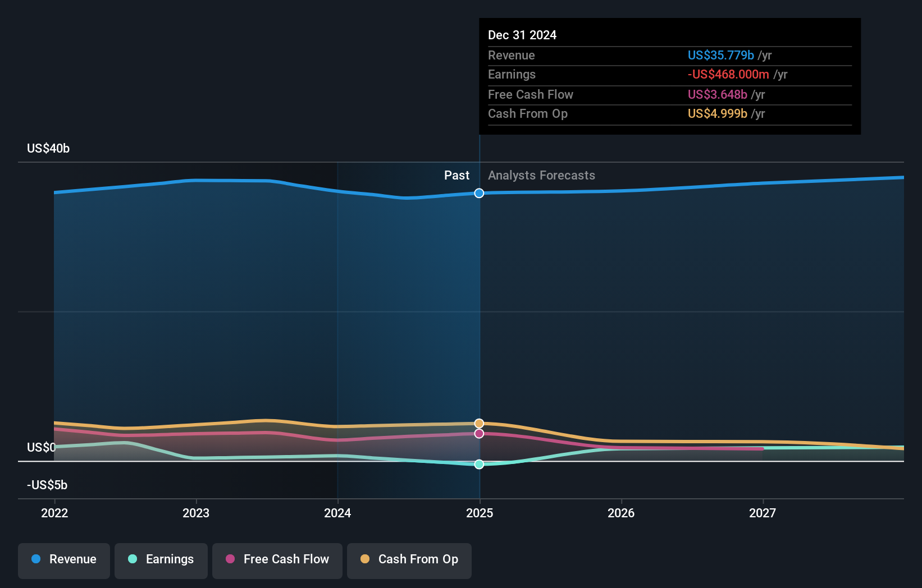Viewport: 922px width, 588px height.
Task: Click the orange Cash From Op legend dot
Action: click(x=365, y=559)
